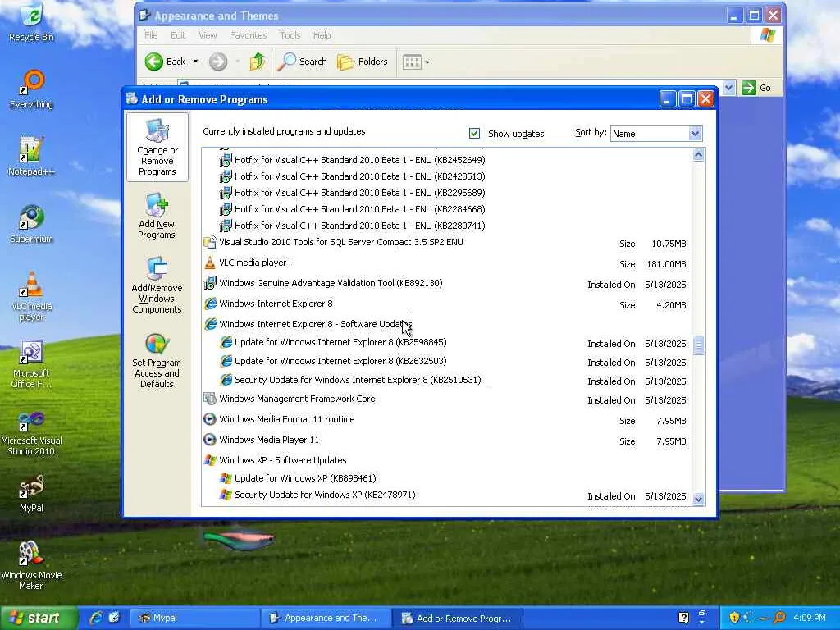Open the Sort by Name dropdown
This screenshot has height=630, width=840.
click(x=695, y=134)
